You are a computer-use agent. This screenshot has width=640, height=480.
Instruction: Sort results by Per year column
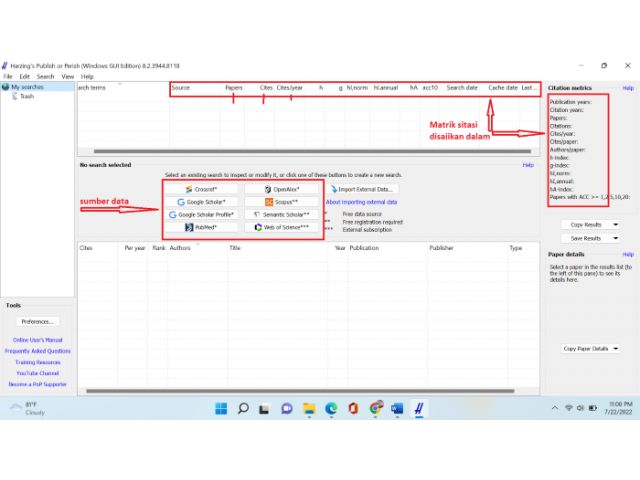click(x=135, y=248)
